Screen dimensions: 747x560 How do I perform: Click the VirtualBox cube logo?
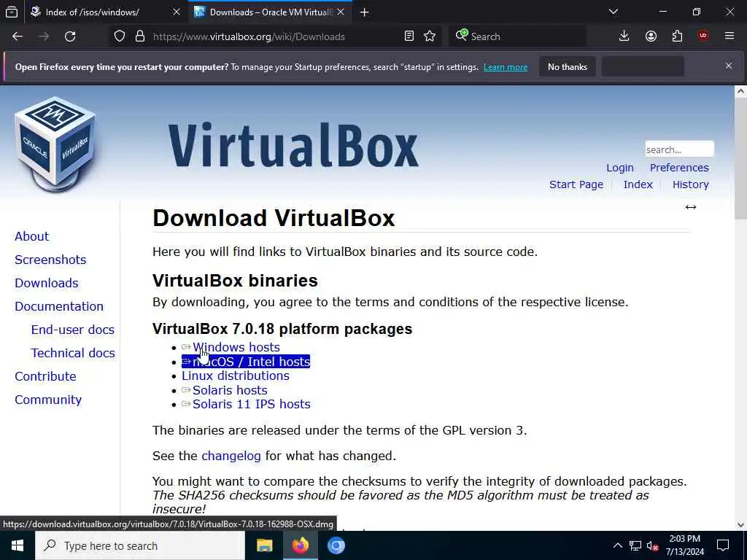(55, 144)
